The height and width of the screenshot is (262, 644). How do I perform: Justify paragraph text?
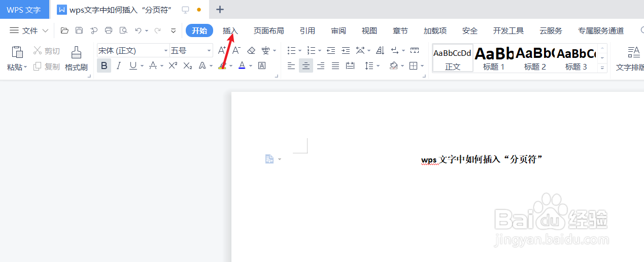tap(335, 65)
